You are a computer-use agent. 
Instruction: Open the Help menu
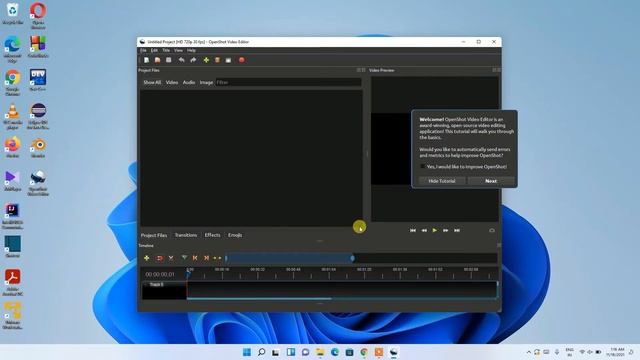pyautogui.click(x=191, y=51)
